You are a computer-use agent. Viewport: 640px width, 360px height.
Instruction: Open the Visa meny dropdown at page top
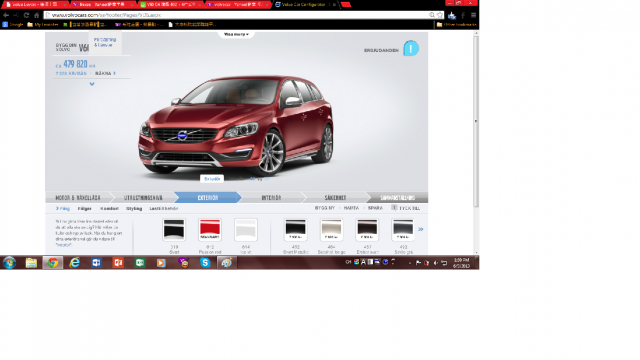pyautogui.click(x=236, y=34)
